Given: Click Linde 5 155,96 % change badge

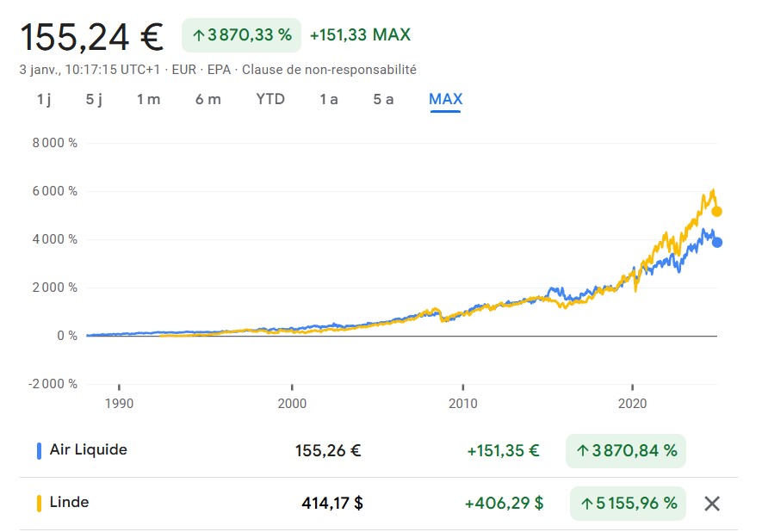Looking at the screenshot, I should [x=628, y=504].
